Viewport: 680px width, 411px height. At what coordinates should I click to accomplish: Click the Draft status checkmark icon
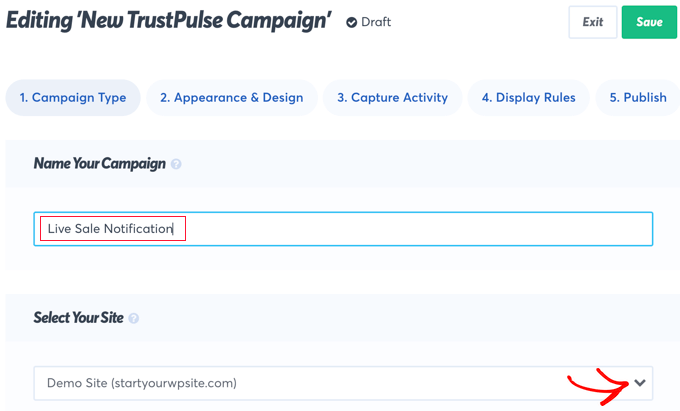tap(351, 22)
